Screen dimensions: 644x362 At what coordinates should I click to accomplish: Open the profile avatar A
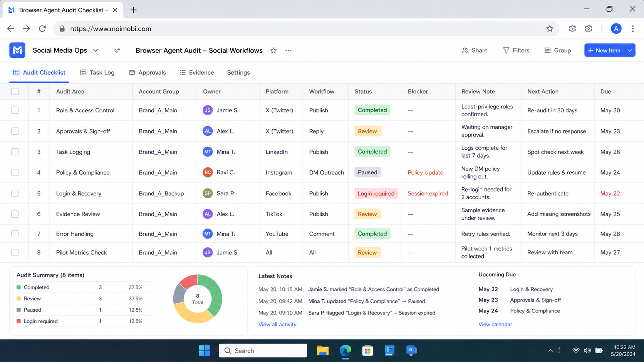point(616,28)
